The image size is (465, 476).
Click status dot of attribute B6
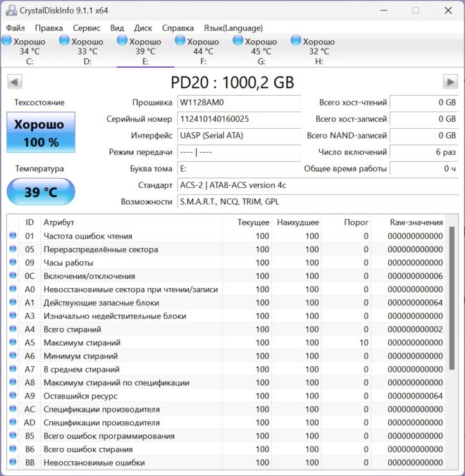13,449
